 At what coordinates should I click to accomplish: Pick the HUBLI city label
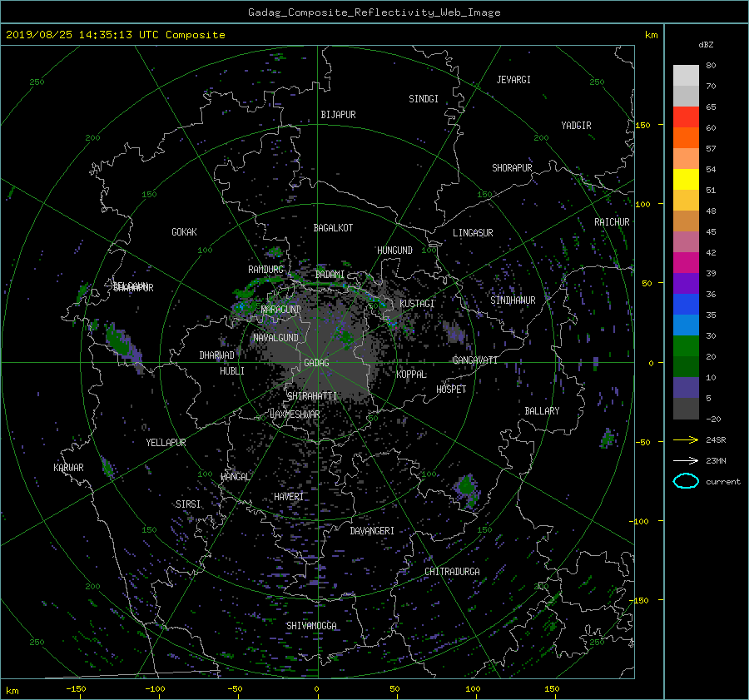click(x=232, y=371)
